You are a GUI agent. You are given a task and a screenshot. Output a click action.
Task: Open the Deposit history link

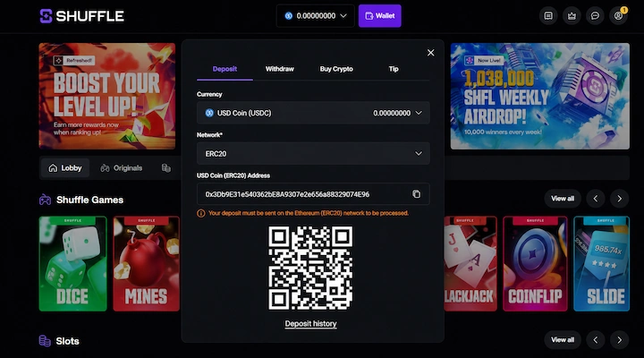tap(311, 324)
